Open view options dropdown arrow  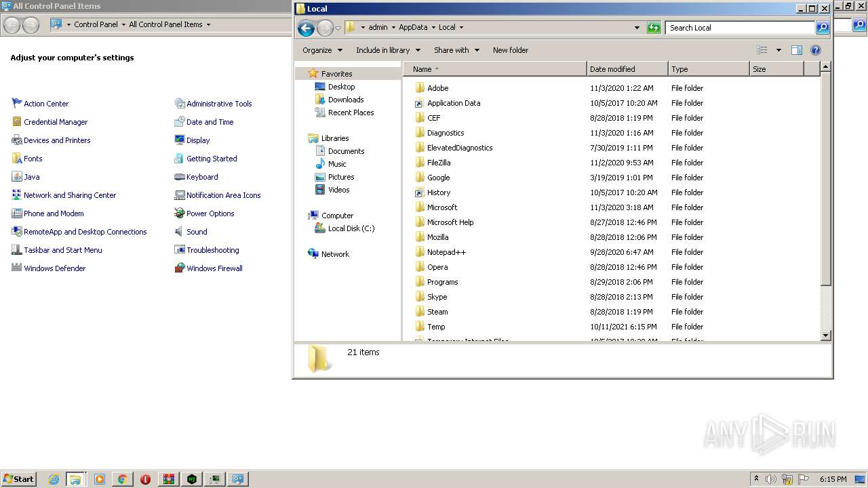point(778,50)
